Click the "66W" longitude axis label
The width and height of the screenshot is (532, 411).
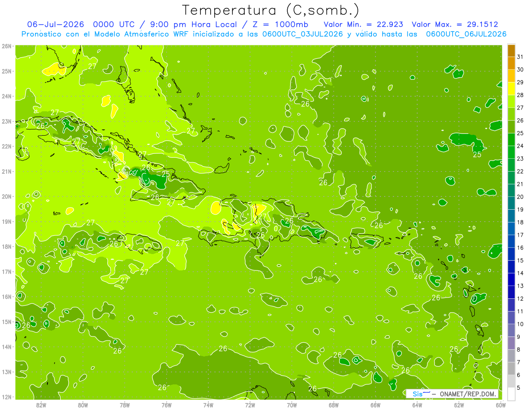(x=376, y=405)
